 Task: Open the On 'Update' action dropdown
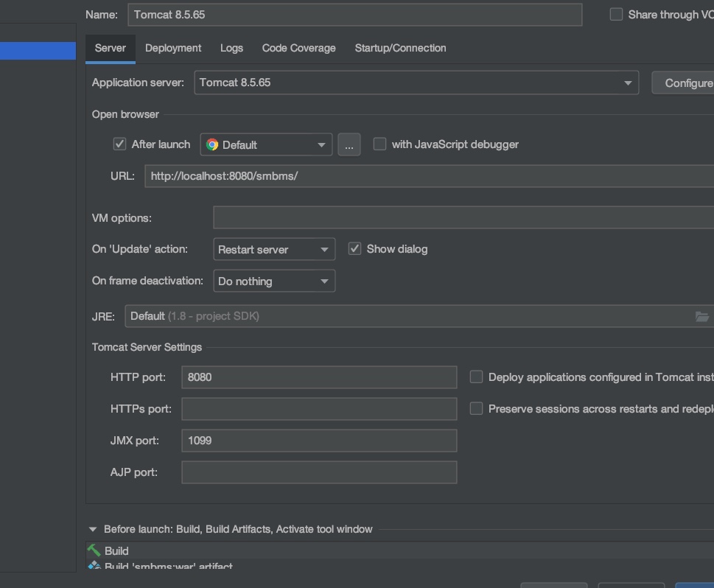coord(274,250)
